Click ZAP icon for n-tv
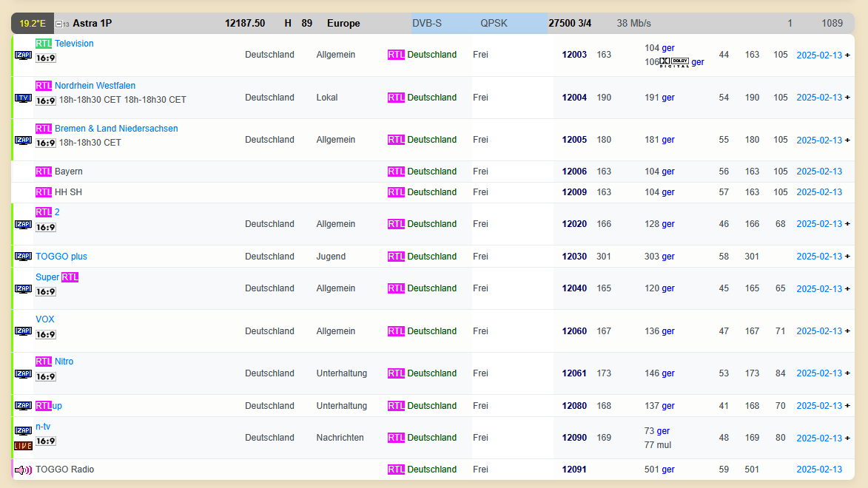 click(x=23, y=430)
